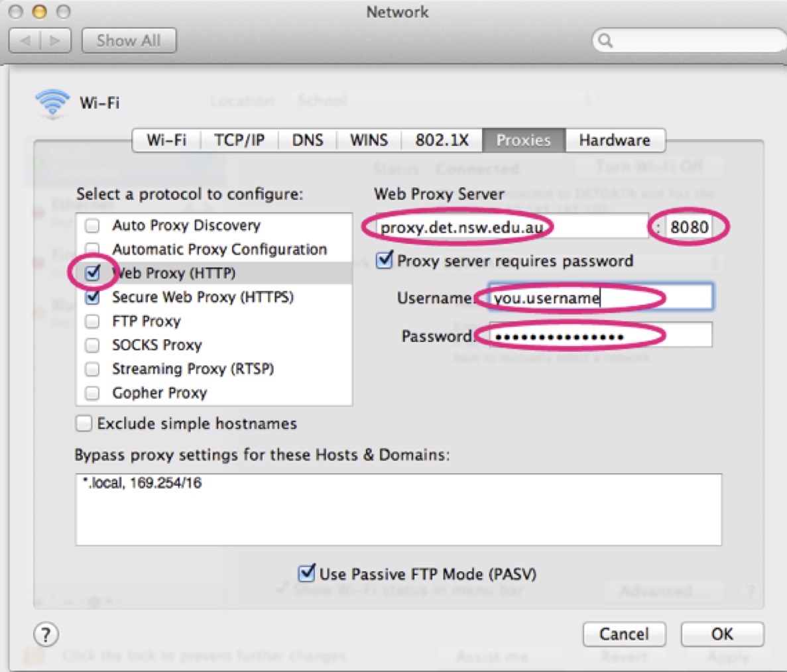The width and height of the screenshot is (787, 672).
Task: Open the 802.1X tab
Action: click(x=442, y=140)
